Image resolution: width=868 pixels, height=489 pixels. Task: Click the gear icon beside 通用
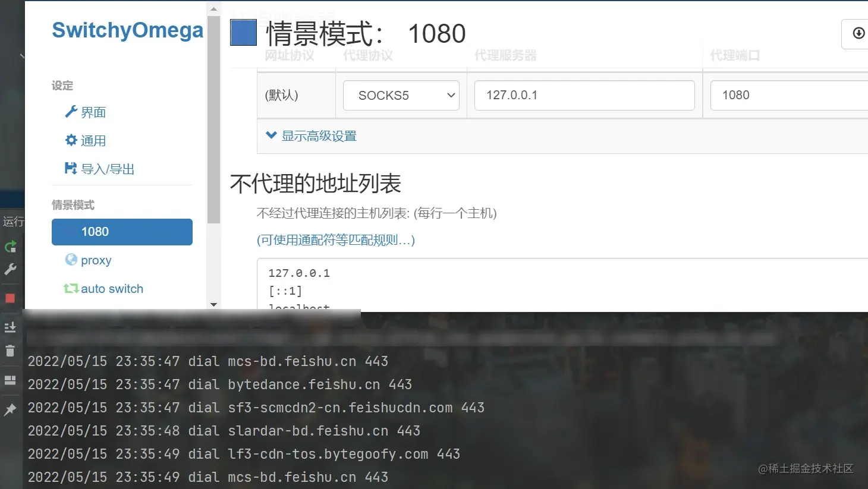pos(71,140)
